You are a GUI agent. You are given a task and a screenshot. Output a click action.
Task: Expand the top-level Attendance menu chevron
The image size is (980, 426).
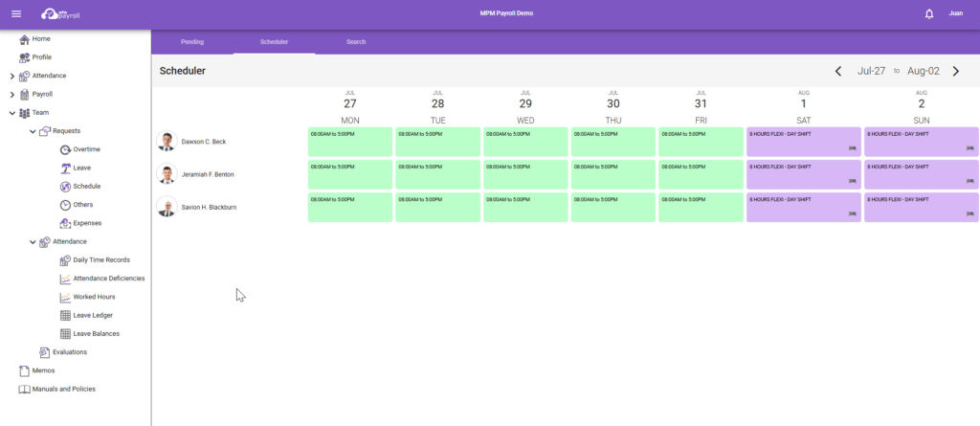click(11, 77)
